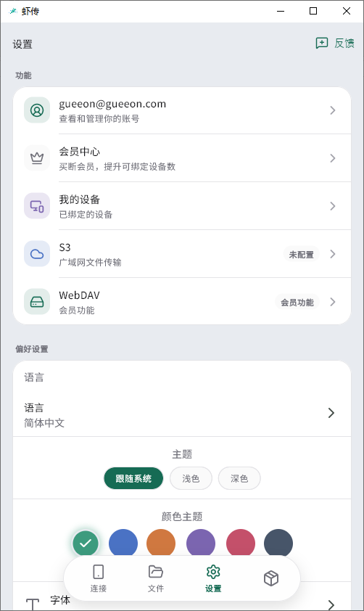The height and width of the screenshot is (611, 364).
Task: Click the 会员功能 badge on WebDAV
Action: (x=297, y=303)
